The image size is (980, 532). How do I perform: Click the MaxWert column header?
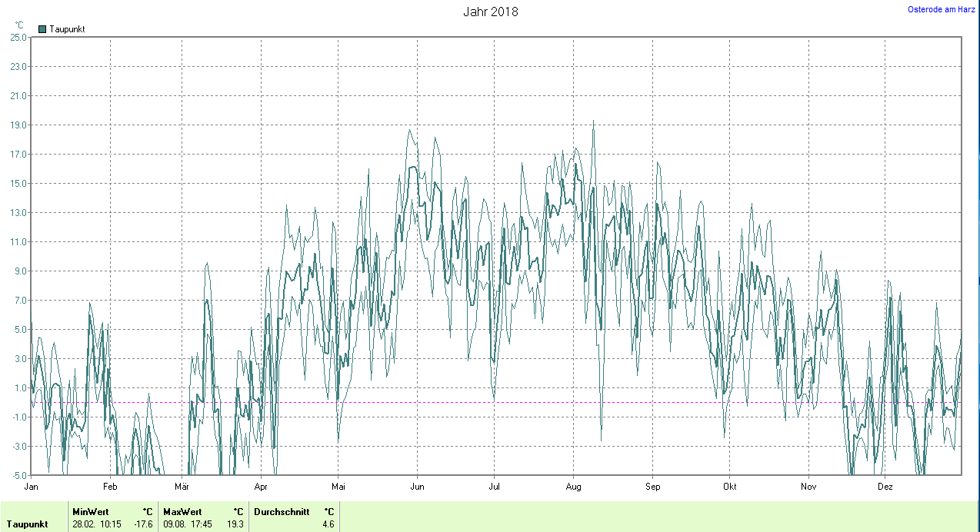tap(182, 511)
